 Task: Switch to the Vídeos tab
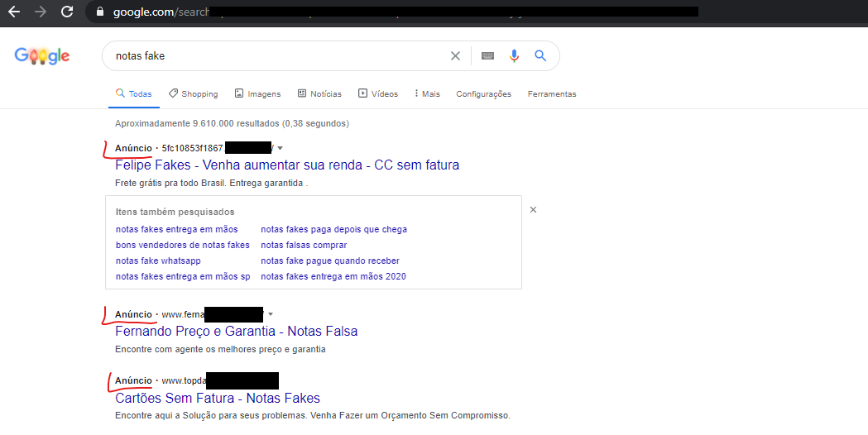point(378,94)
